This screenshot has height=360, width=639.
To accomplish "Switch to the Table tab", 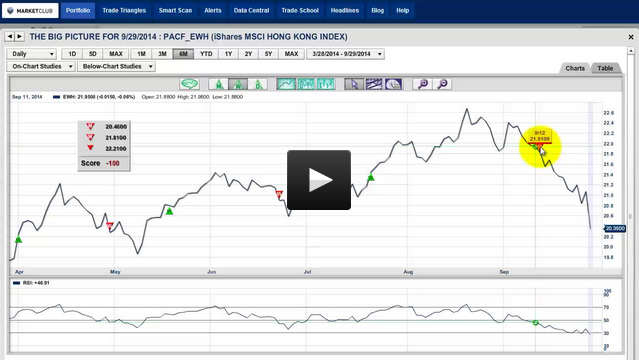I will [605, 68].
